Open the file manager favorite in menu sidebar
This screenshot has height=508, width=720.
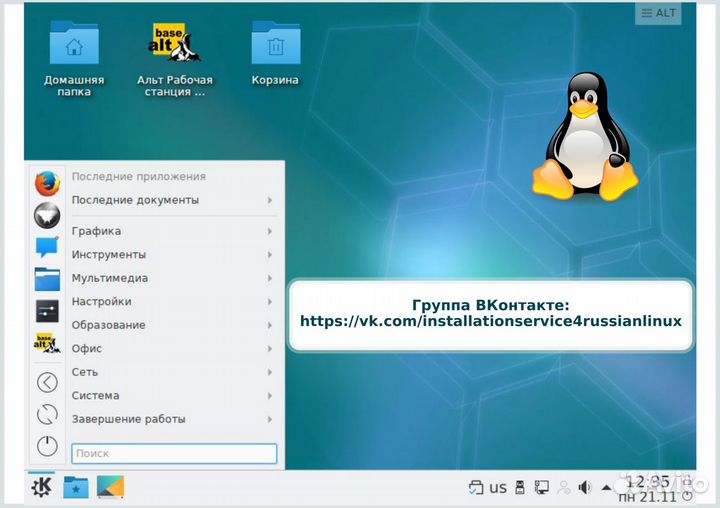tap(47, 279)
